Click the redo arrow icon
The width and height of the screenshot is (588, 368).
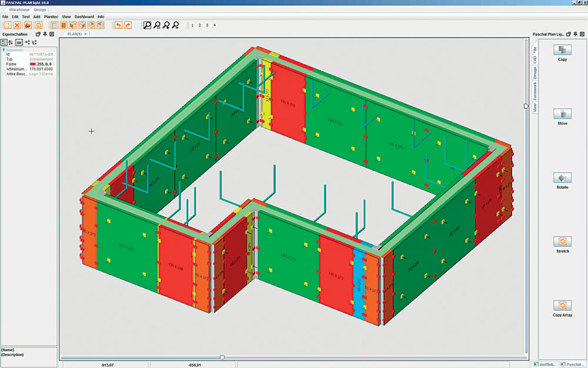(x=128, y=25)
